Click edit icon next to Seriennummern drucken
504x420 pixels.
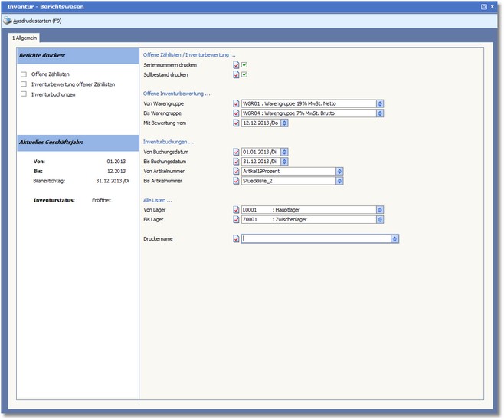pyautogui.click(x=236, y=65)
